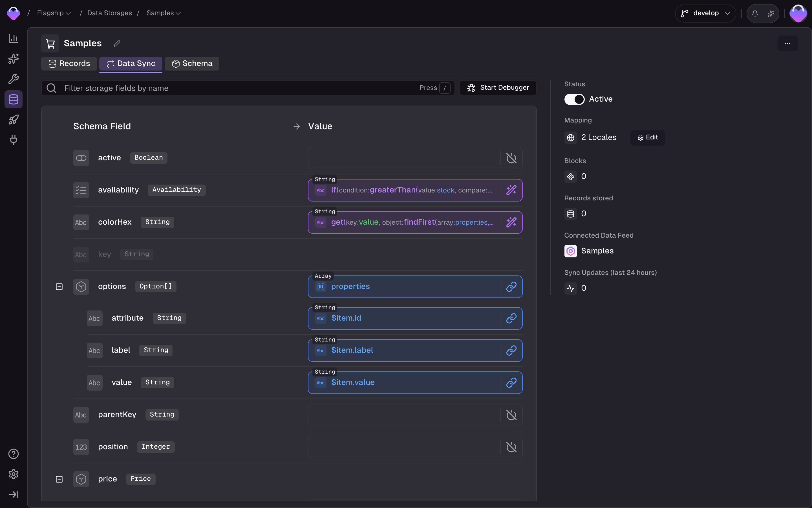Click the Records stored database icon
Viewport: 812px width, 508px height.
[x=570, y=214]
